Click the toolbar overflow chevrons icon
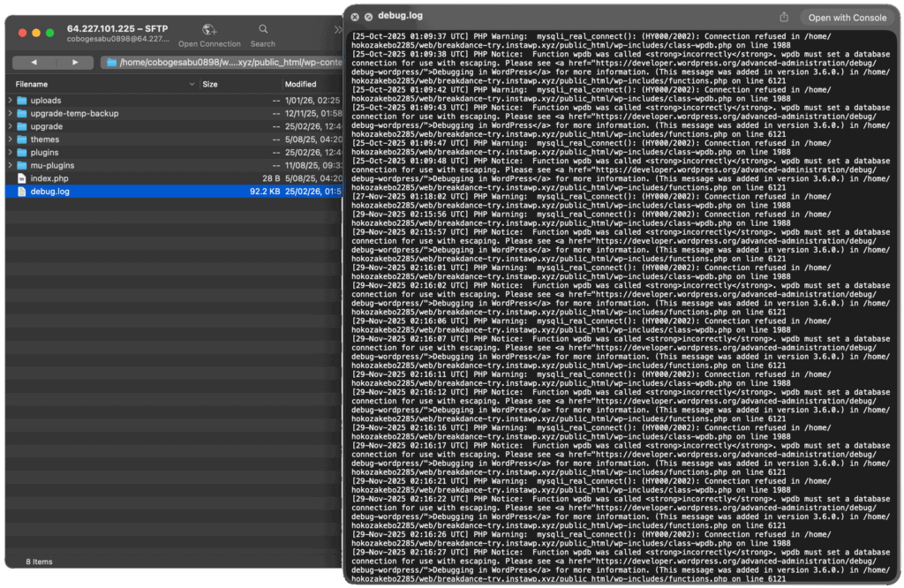This screenshot has height=588, width=904. click(337, 30)
